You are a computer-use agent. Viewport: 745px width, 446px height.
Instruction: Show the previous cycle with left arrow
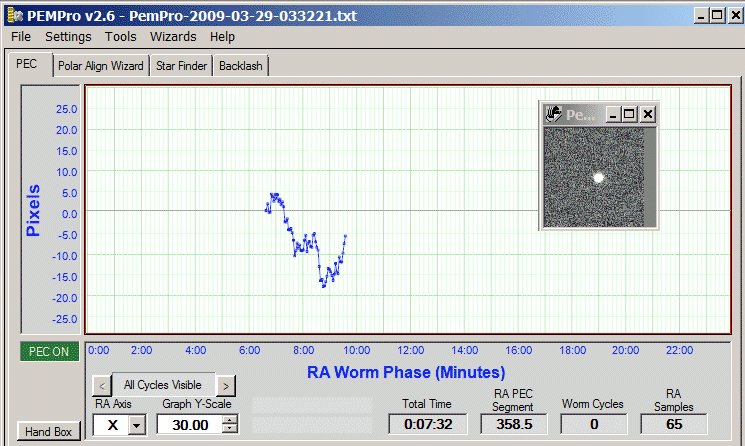pos(102,386)
